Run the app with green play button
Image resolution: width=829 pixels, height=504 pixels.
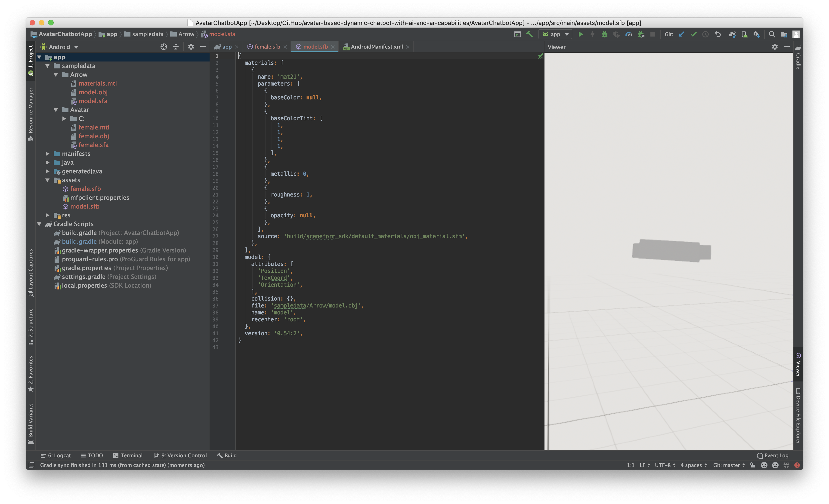click(x=580, y=34)
